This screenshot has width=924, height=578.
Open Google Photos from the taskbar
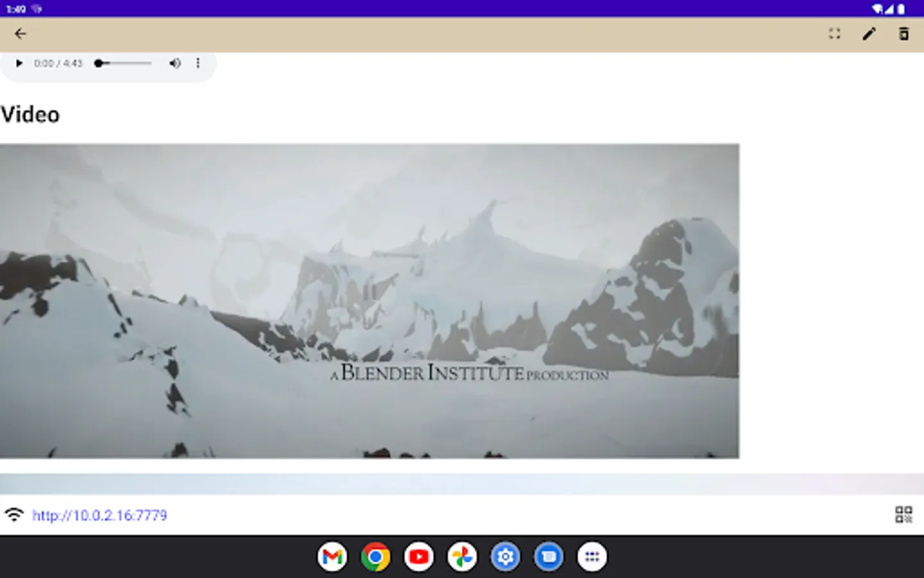tap(462, 557)
